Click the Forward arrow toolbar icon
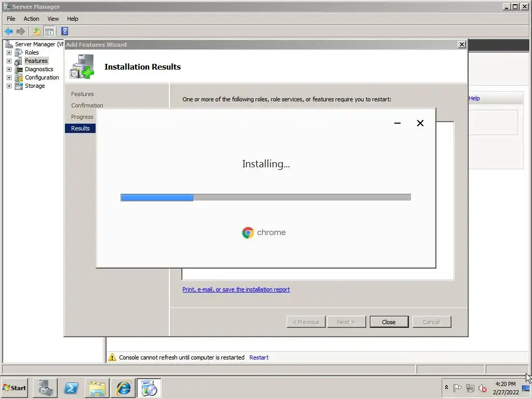 21,32
